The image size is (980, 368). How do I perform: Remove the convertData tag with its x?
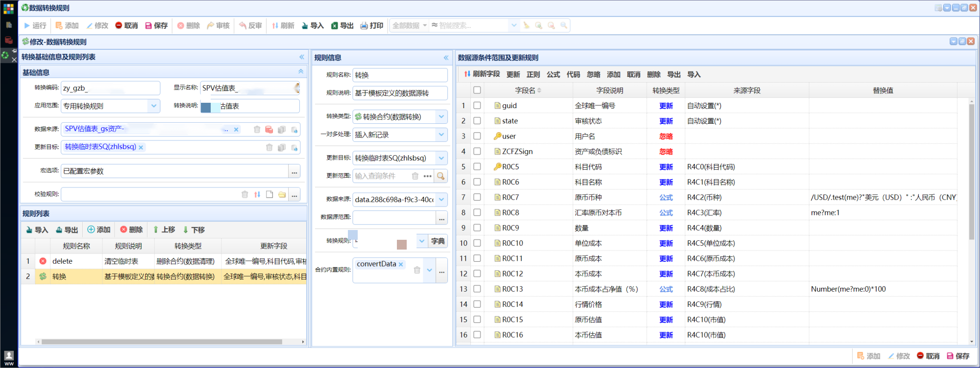[401, 264]
